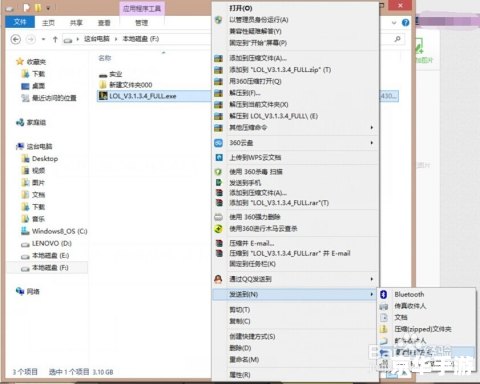Choose 属性(R) in context menu

(x=240, y=375)
